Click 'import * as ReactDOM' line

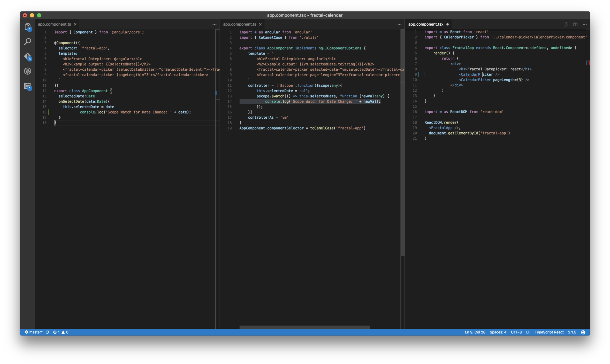tap(464, 112)
